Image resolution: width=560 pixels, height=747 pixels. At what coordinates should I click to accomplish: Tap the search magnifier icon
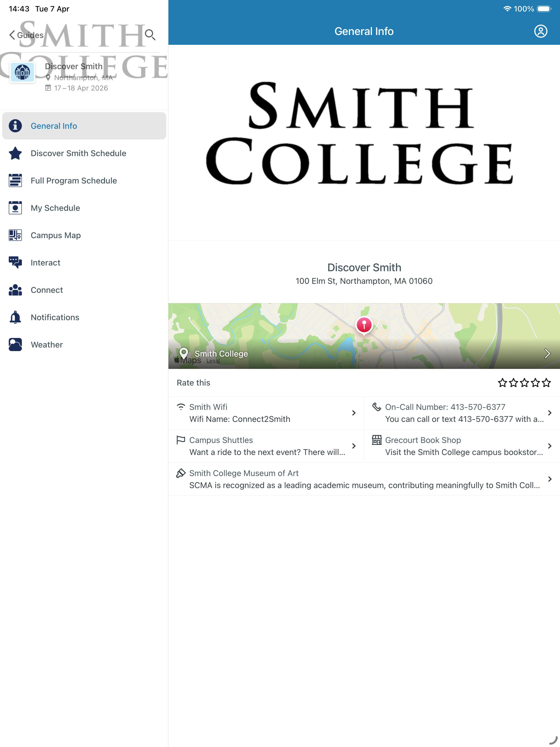point(150,35)
